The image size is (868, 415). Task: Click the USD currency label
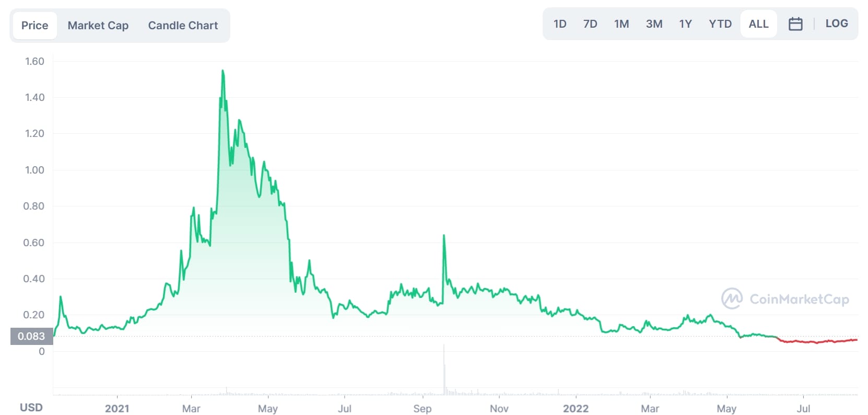(x=31, y=408)
